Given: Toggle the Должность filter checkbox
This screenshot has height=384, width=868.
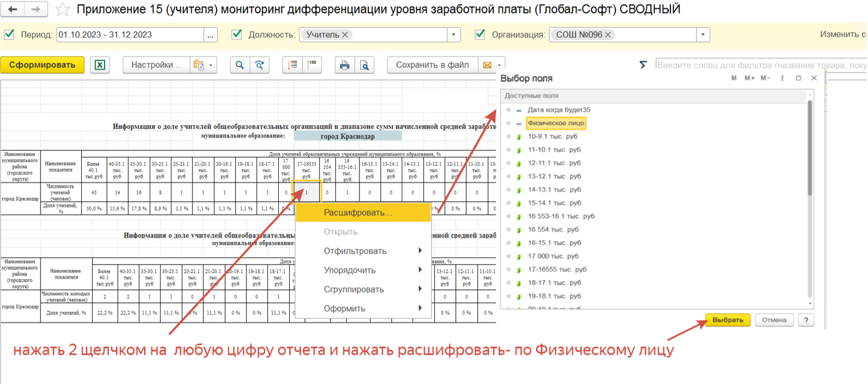Looking at the screenshot, I should pos(237,34).
